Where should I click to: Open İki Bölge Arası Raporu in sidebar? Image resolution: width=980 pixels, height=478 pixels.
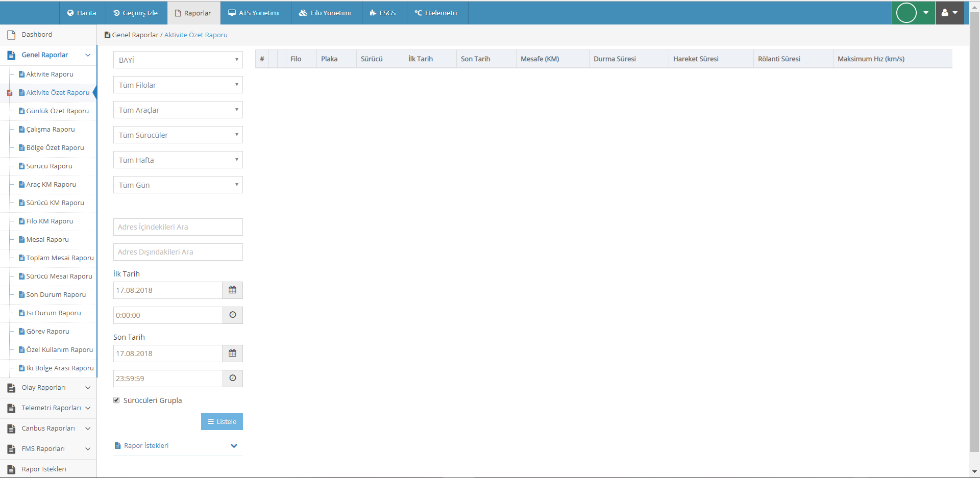[60, 368]
